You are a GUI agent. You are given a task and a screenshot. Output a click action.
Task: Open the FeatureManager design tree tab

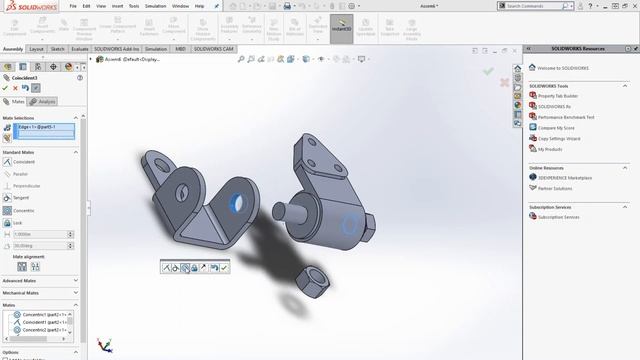pyautogui.click(x=8, y=67)
